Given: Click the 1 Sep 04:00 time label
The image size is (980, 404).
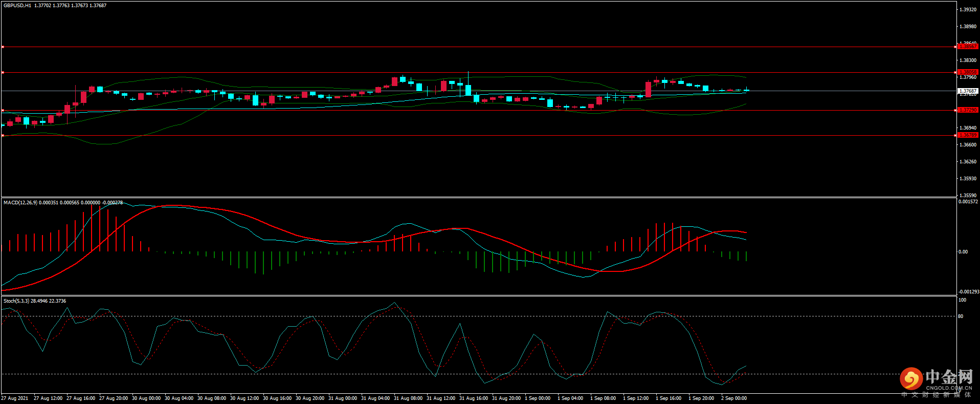Looking at the screenshot, I should 570,398.
